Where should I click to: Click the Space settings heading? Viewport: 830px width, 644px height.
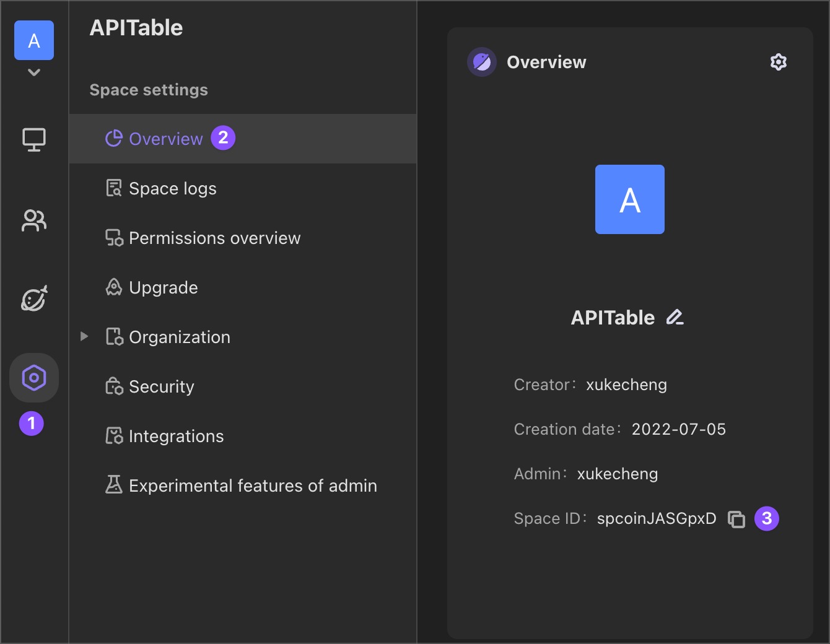point(149,90)
